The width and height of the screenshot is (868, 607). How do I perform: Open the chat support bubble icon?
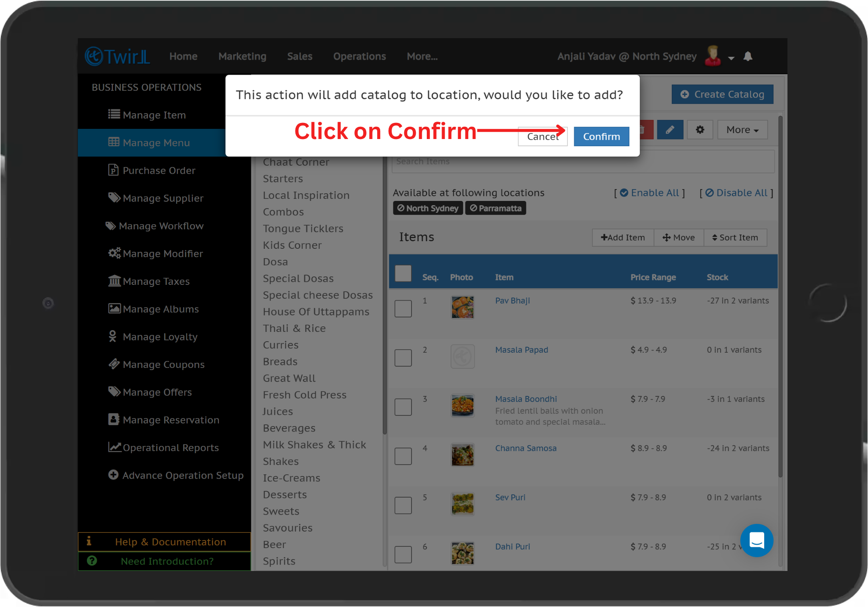757,540
